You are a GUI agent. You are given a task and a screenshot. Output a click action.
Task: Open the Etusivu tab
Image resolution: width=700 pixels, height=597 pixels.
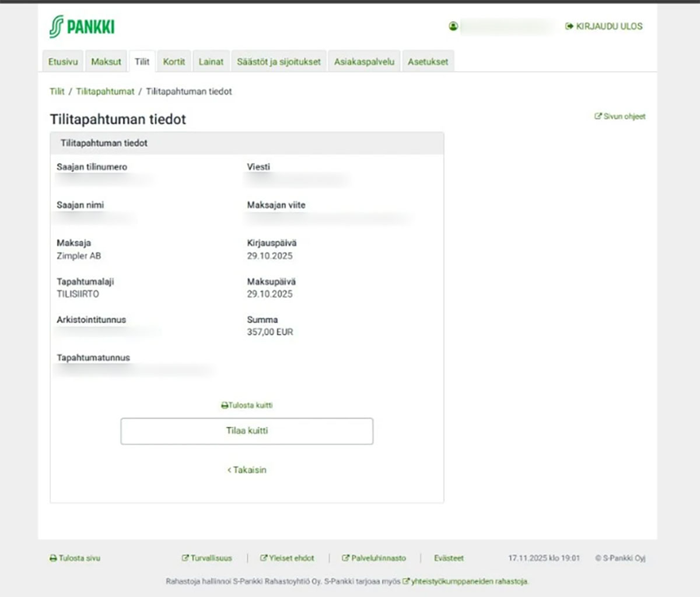pyautogui.click(x=63, y=62)
